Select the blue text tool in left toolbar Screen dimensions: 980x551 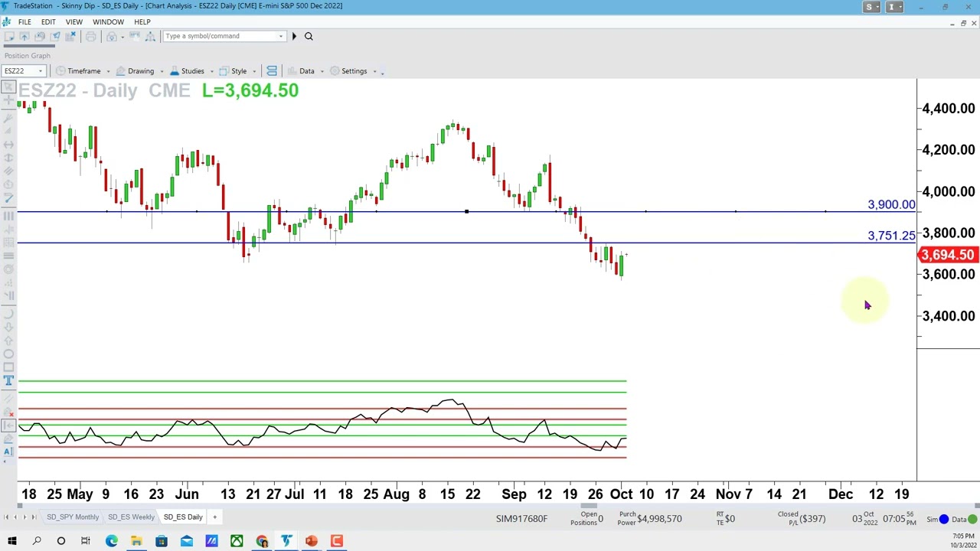point(8,380)
